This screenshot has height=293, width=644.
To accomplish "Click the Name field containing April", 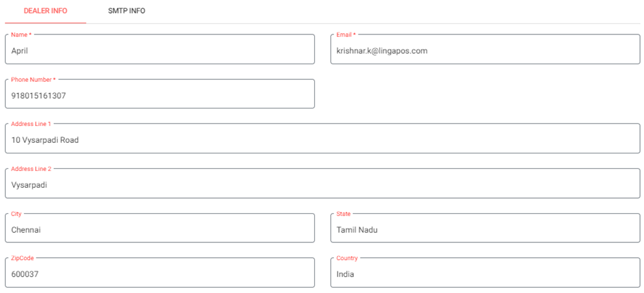I will [159, 50].
